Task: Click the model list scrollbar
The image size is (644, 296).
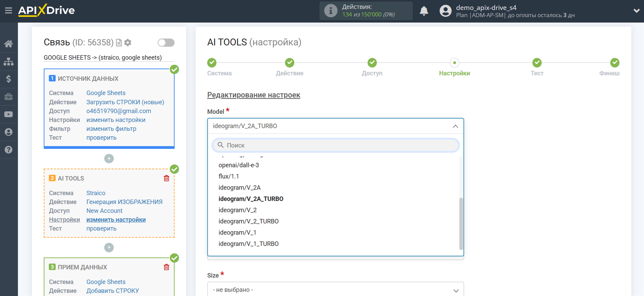Action: [x=461, y=223]
